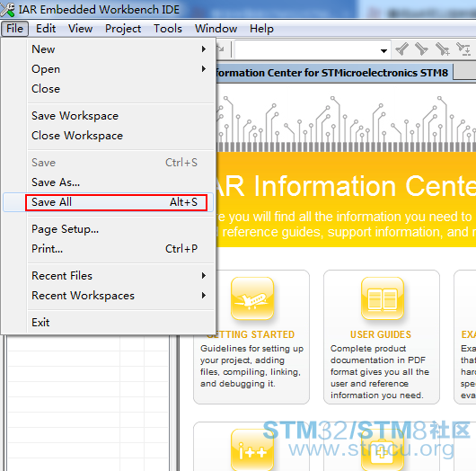Click the flashlight Find icon with plus sign

[442, 49]
